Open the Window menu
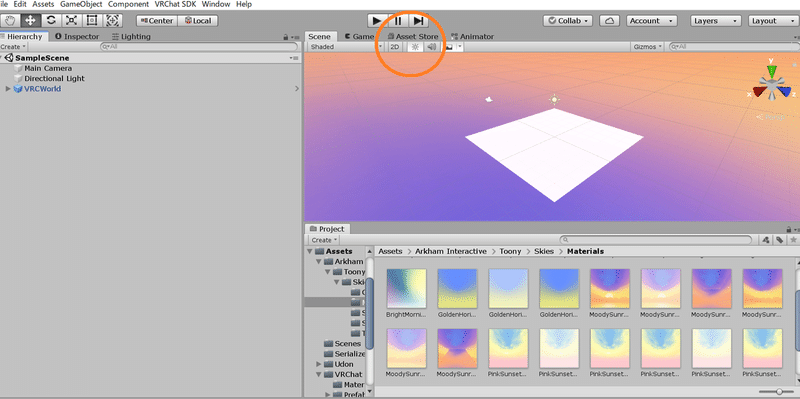Viewport: 800px width, 399px height. click(x=215, y=4)
